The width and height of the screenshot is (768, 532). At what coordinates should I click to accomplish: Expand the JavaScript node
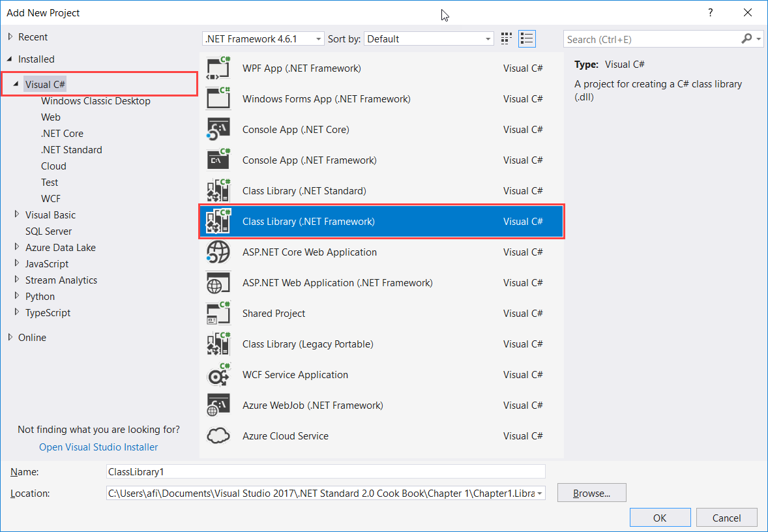click(x=17, y=263)
